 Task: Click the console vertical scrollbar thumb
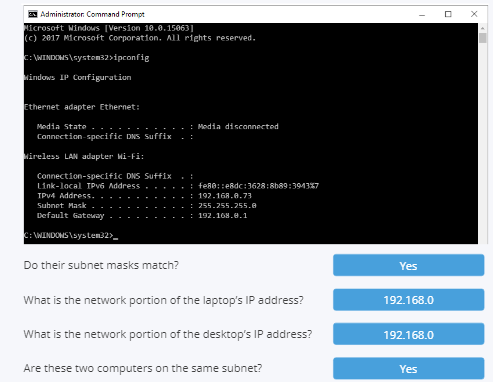pyautogui.click(x=482, y=38)
